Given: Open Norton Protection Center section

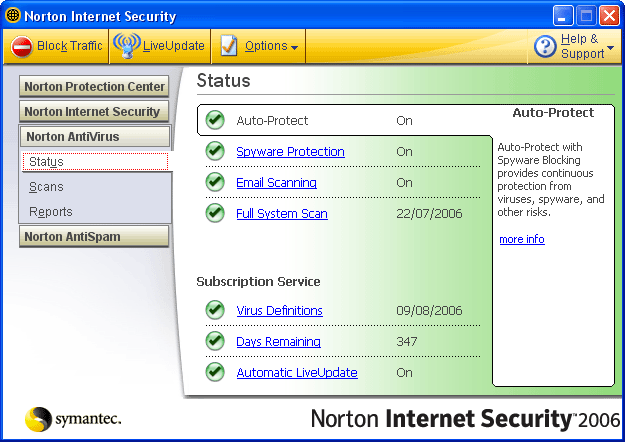Looking at the screenshot, I should pos(94,86).
